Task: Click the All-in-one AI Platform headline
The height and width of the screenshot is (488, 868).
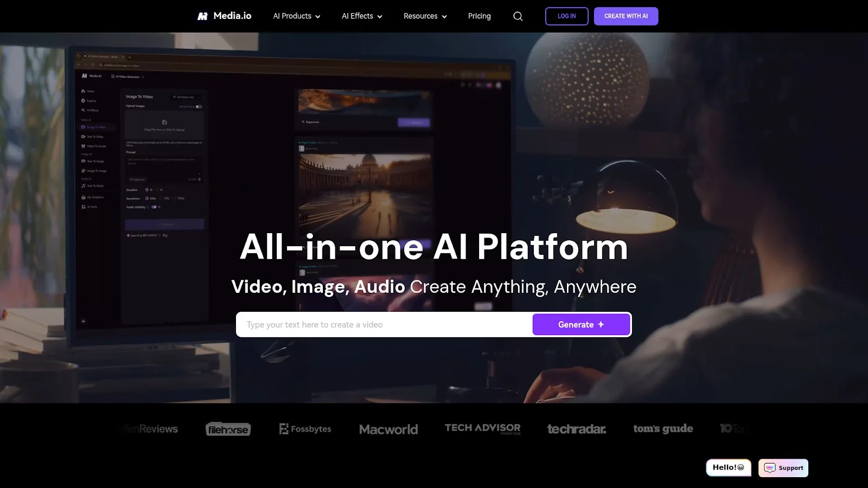Action: (434, 247)
